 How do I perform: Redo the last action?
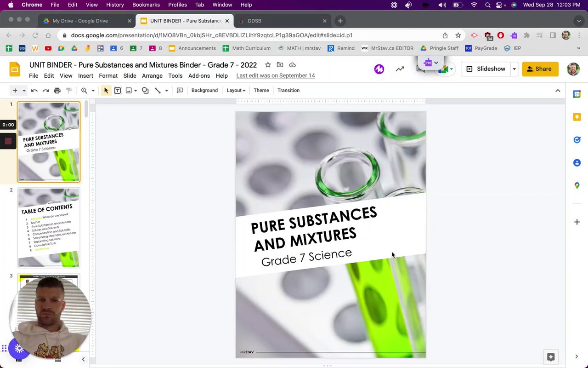pos(45,91)
